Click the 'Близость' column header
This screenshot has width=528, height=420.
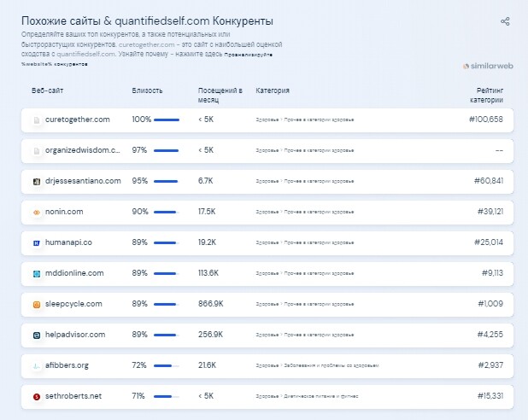[147, 90]
